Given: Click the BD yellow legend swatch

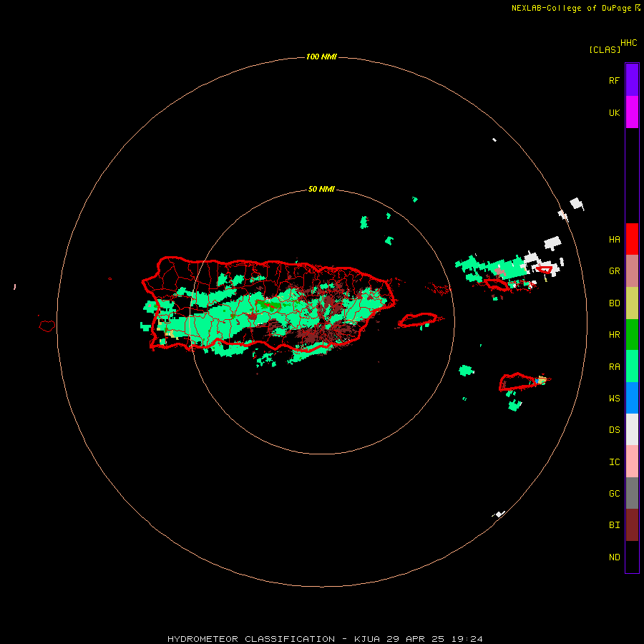Looking at the screenshot, I should [632, 303].
